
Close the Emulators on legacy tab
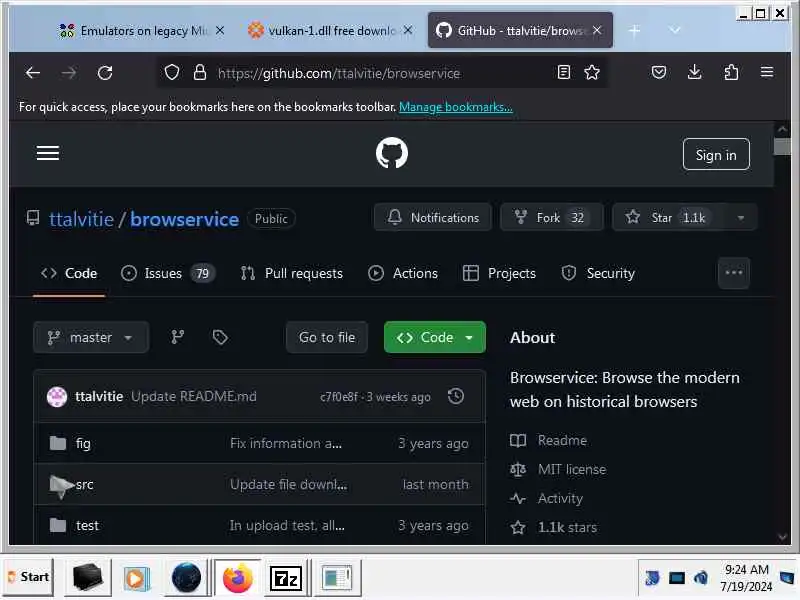[220, 31]
